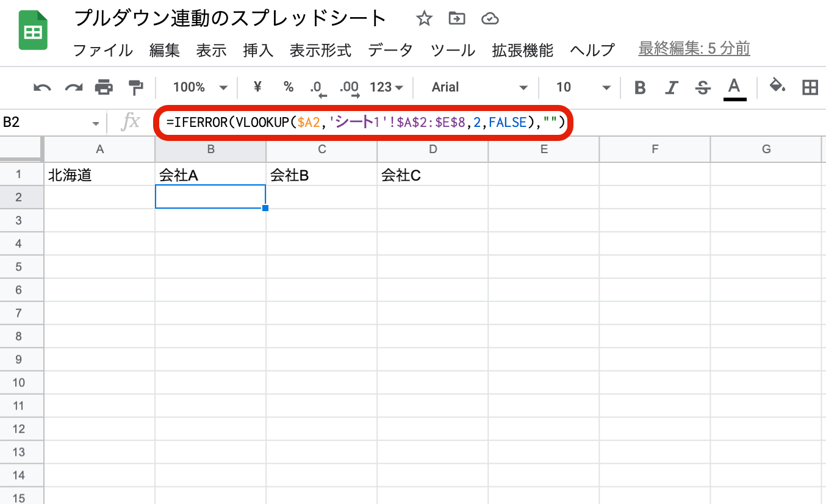Open more number formats 123 dropdown
The image size is (826, 504).
pos(387,87)
